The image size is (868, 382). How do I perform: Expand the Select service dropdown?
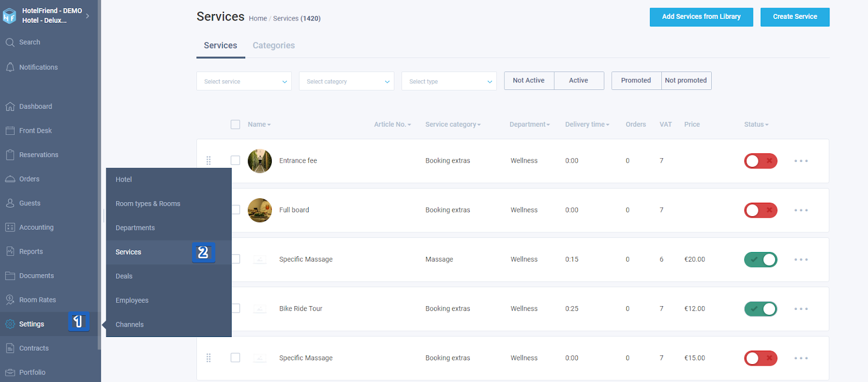(x=244, y=81)
